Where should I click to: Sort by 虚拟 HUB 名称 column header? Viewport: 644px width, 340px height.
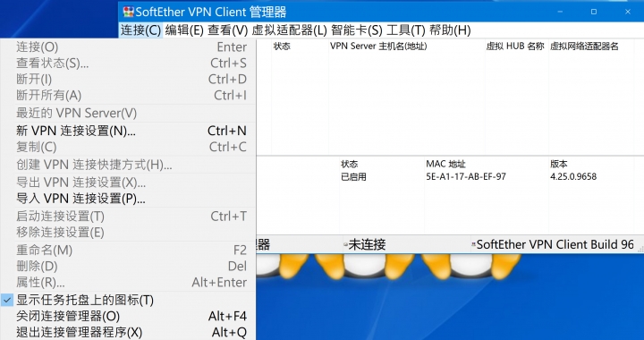click(516, 47)
